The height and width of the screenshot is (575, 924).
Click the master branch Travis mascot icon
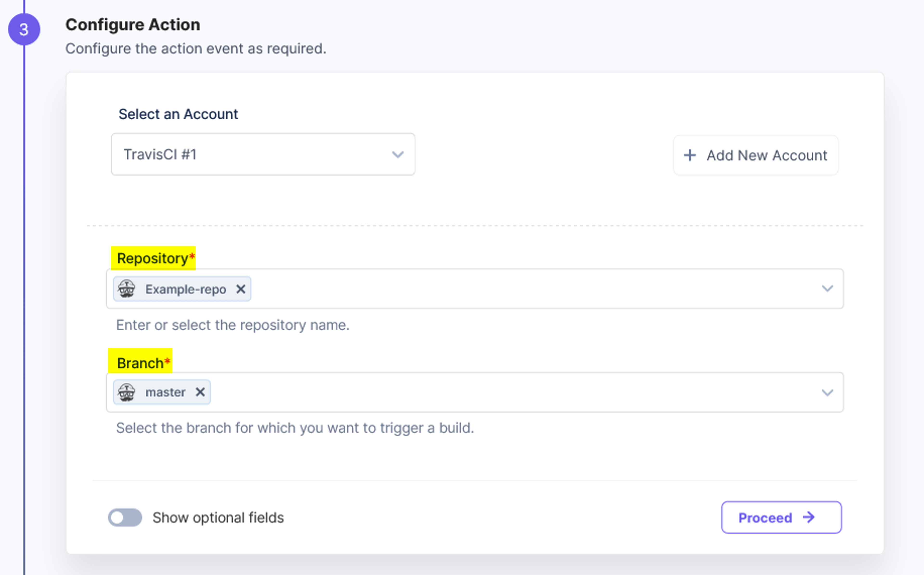click(x=127, y=392)
